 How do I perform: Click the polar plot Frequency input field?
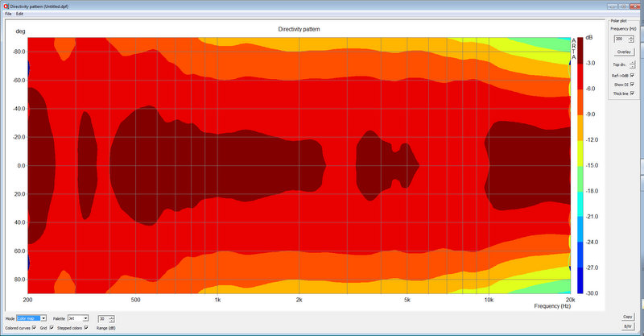point(619,39)
